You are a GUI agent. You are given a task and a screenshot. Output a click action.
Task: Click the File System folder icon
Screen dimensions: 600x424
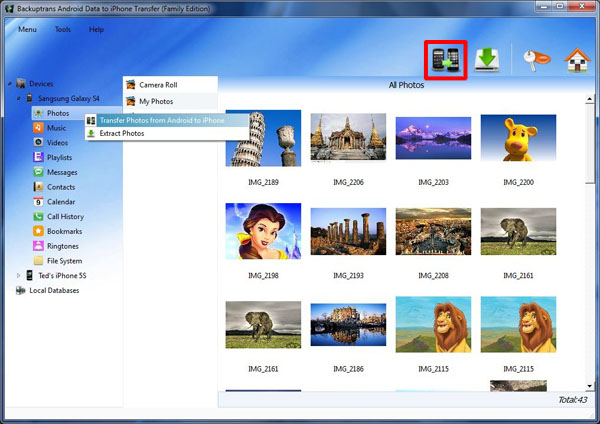38,261
